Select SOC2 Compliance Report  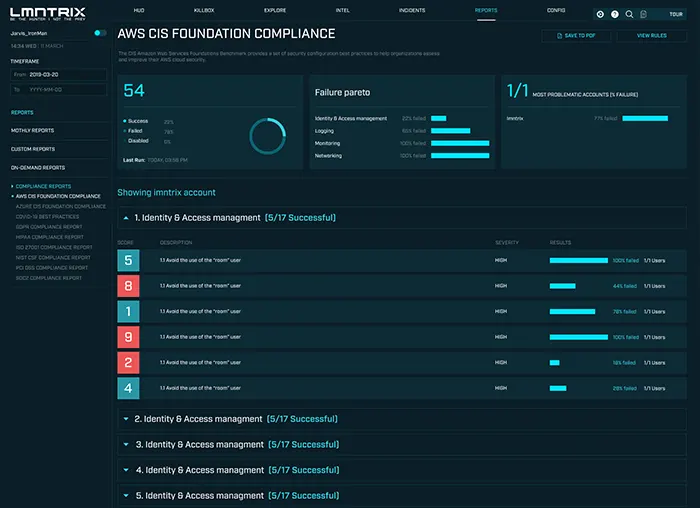coord(49,278)
